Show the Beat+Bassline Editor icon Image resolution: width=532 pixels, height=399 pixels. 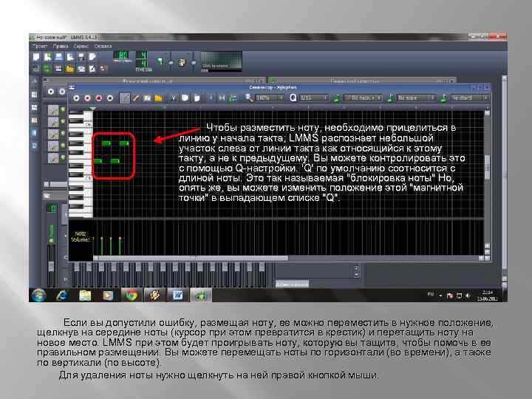pos(47,69)
